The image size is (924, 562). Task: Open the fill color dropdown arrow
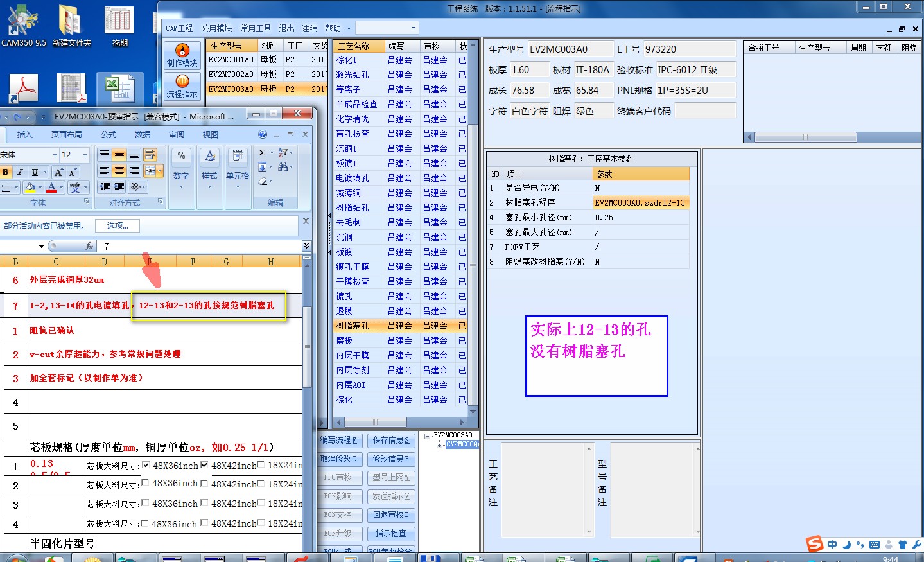point(40,188)
